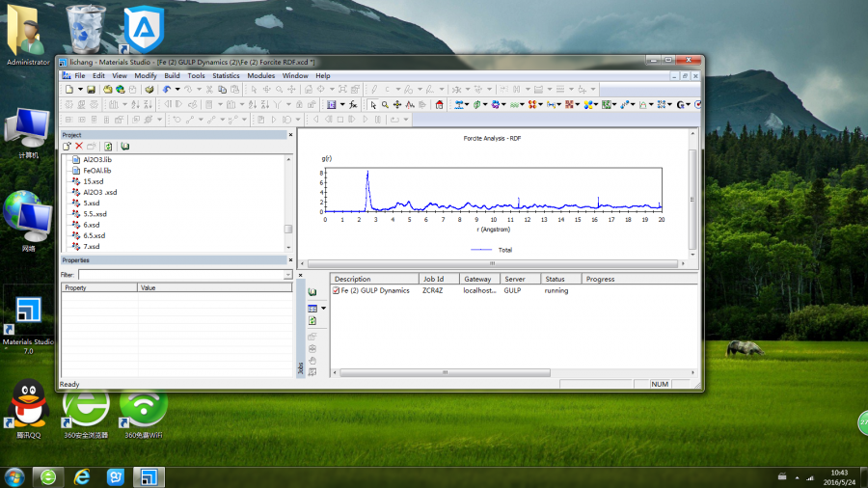Screen dimensions: 868x488
Task: Select 6.5.xsd in the project tree
Action: (x=94, y=235)
